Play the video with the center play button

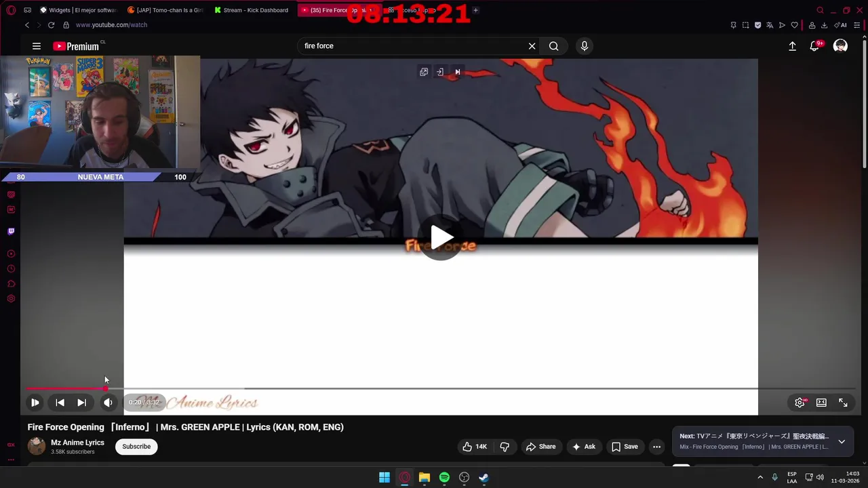coord(441,238)
